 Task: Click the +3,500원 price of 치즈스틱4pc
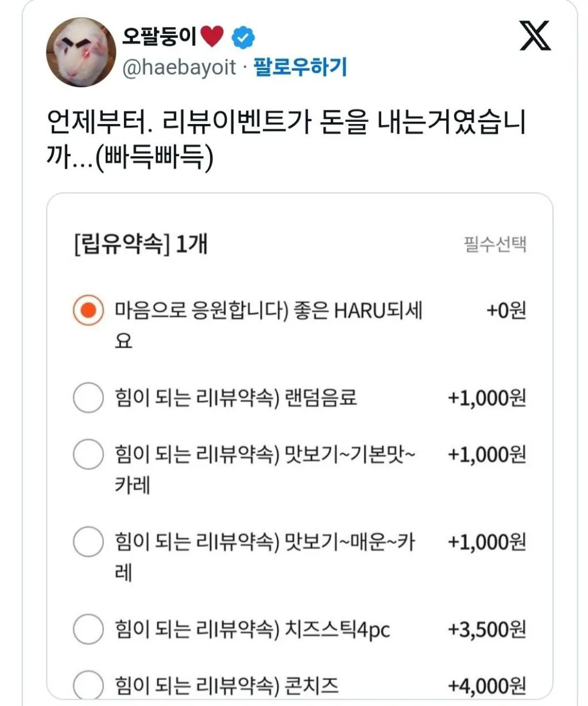(486, 629)
